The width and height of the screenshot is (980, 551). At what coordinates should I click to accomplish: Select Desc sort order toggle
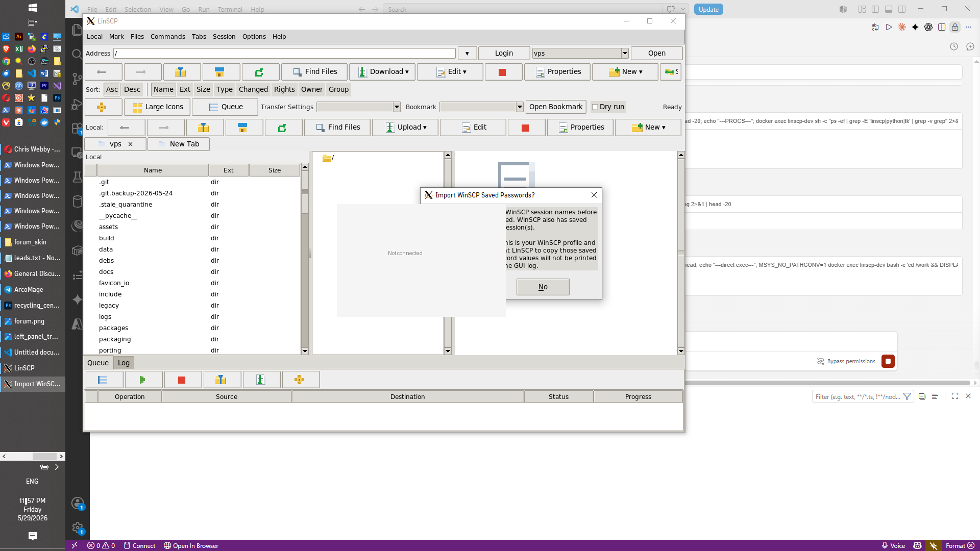pos(132,90)
